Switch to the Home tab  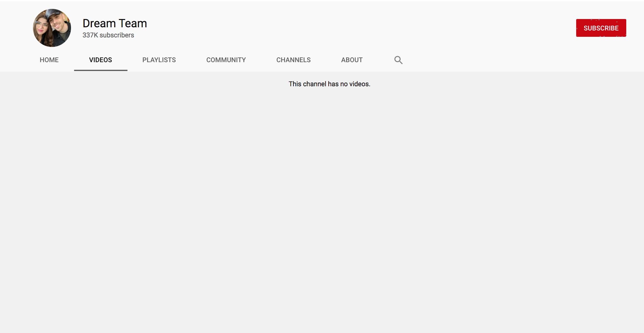pyautogui.click(x=49, y=60)
